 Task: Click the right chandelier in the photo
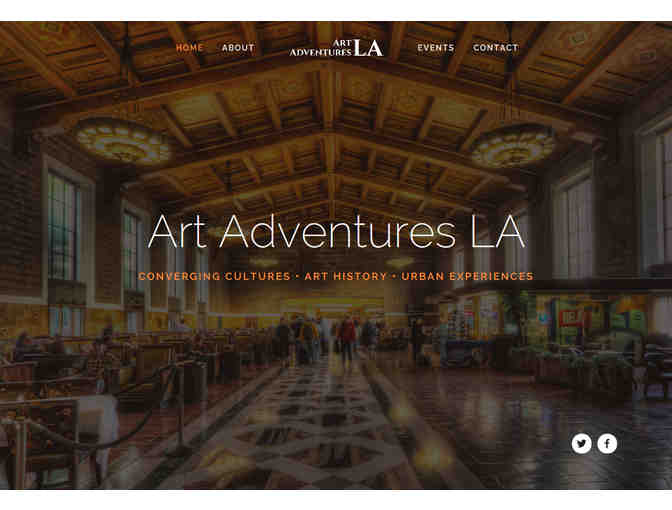(x=513, y=147)
